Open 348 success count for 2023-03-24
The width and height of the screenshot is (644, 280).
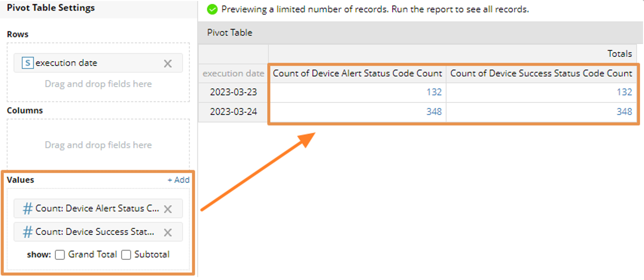click(x=624, y=112)
